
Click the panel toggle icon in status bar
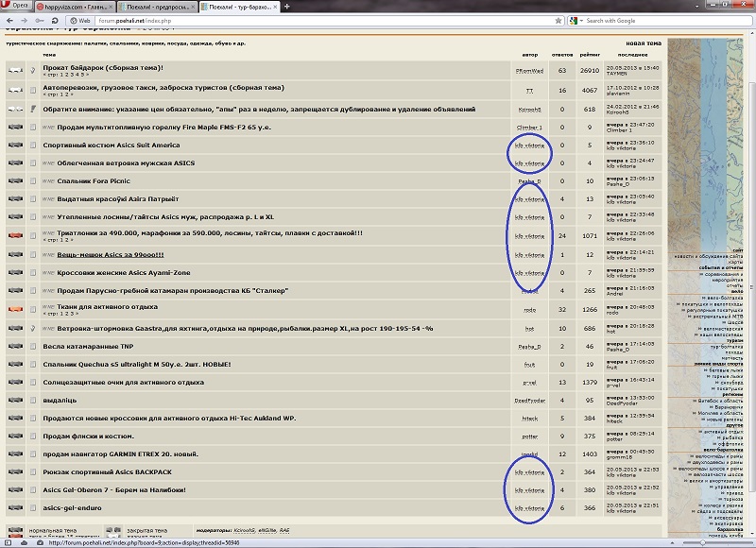8,542
